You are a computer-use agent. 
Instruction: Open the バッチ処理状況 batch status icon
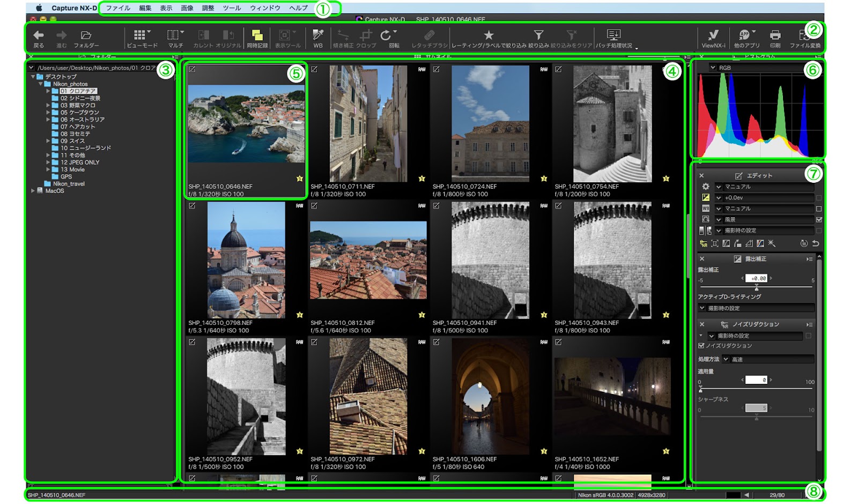point(613,35)
